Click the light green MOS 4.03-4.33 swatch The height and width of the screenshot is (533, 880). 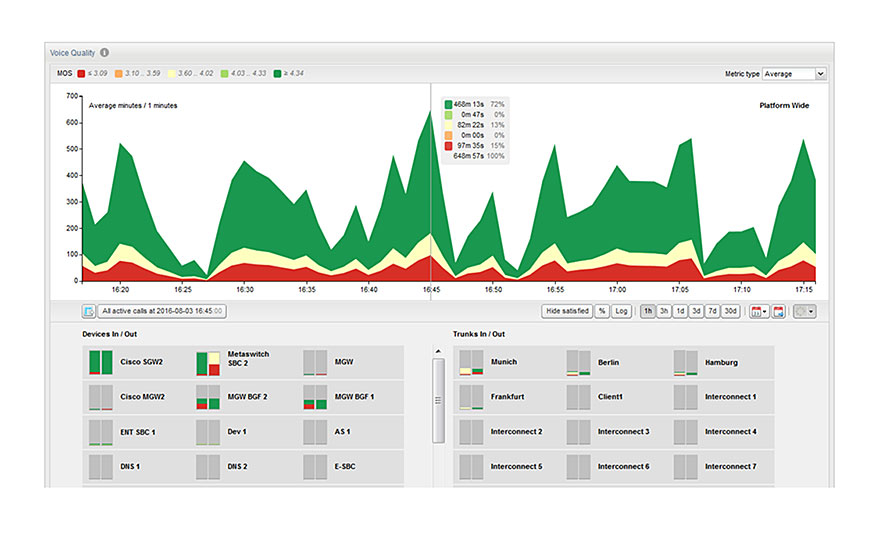[x=224, y=73]
